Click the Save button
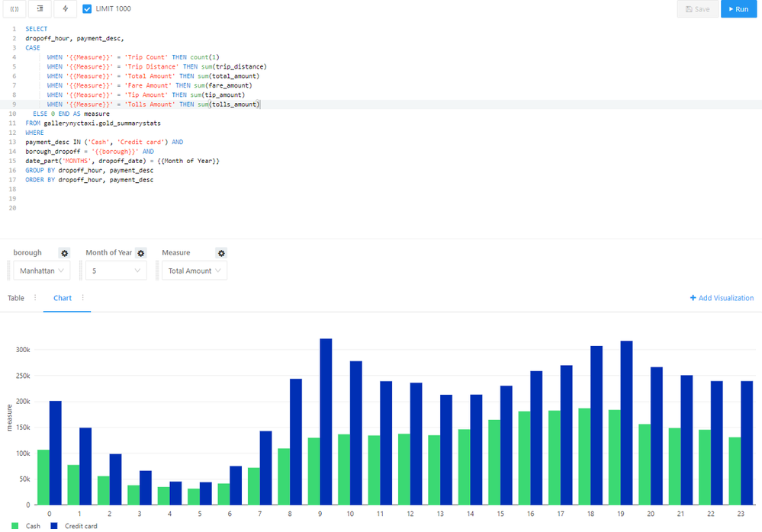This screenshot has width=762, height=532. pos(697,8)
